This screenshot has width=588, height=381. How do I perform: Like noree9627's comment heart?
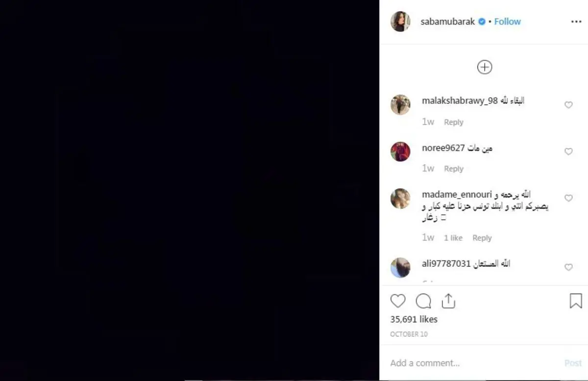coord(568,152)
